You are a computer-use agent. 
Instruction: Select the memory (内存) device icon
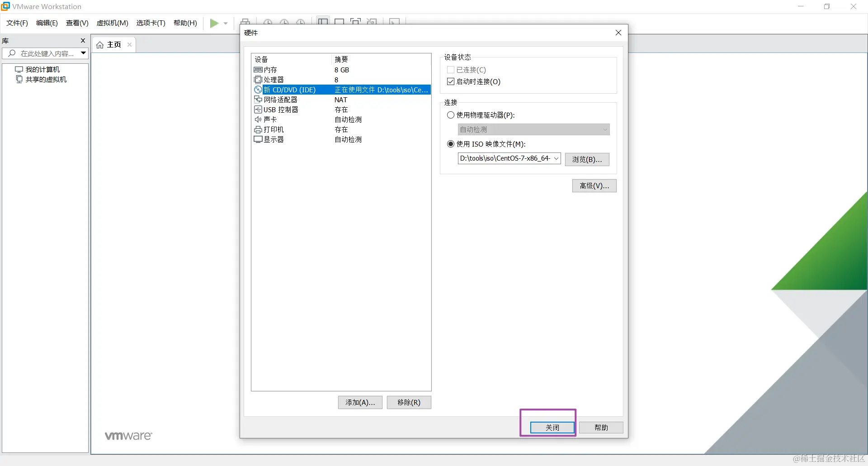(x=258, y=70)
